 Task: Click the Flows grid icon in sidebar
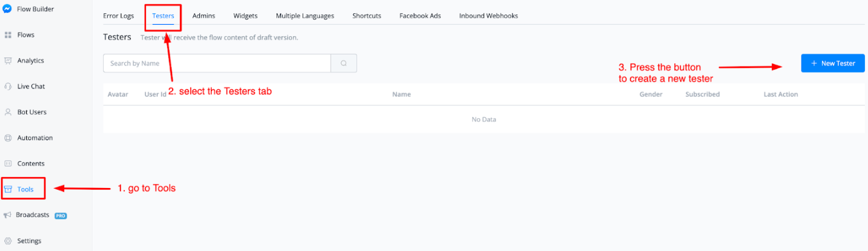pyautogui.click(x=8, y=35)
